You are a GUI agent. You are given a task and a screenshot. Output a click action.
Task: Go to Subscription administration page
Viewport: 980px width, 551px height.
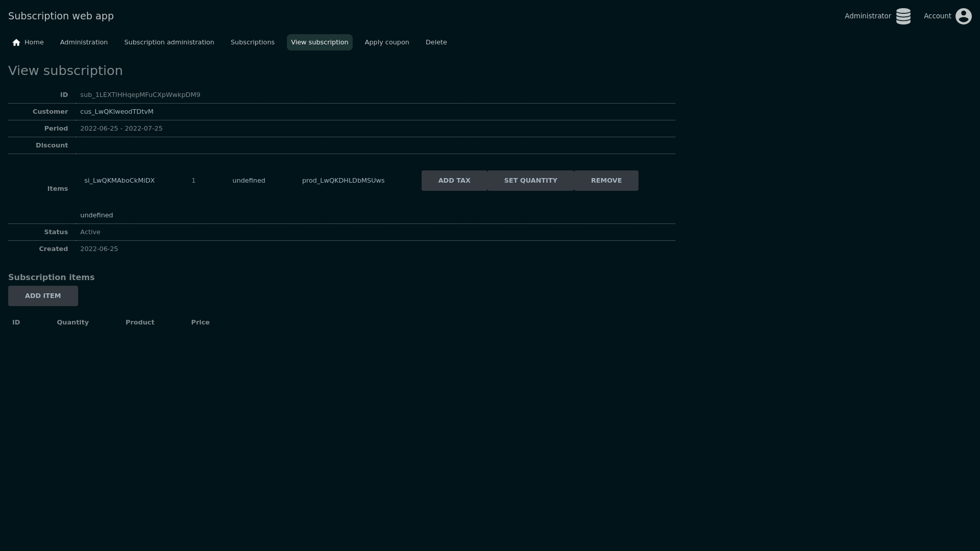169,42
